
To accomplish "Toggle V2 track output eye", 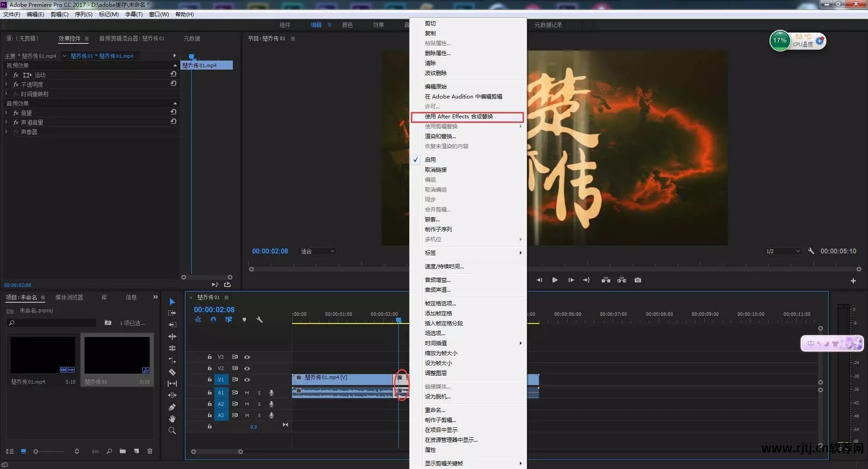I will tap(247, 368).
